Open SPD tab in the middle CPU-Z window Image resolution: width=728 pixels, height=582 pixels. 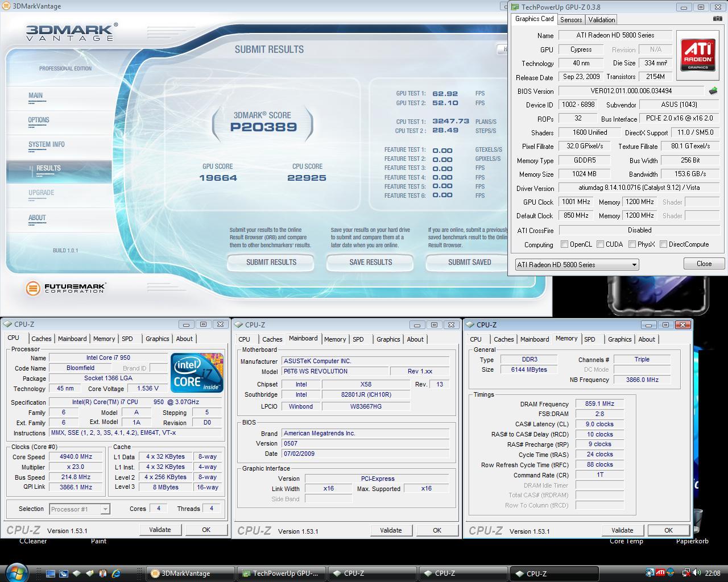pos(358,339)
